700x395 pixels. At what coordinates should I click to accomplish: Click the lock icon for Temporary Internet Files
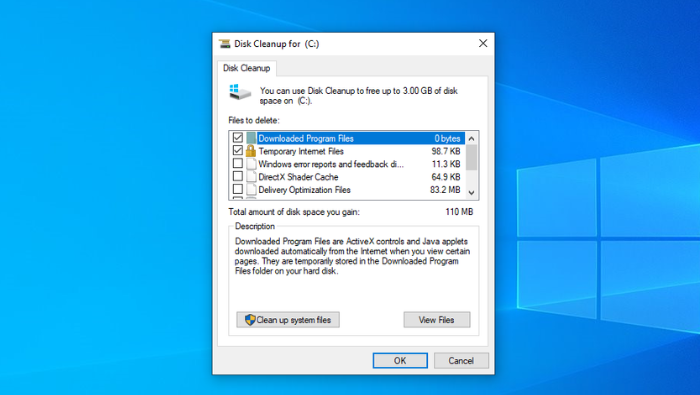251,151
